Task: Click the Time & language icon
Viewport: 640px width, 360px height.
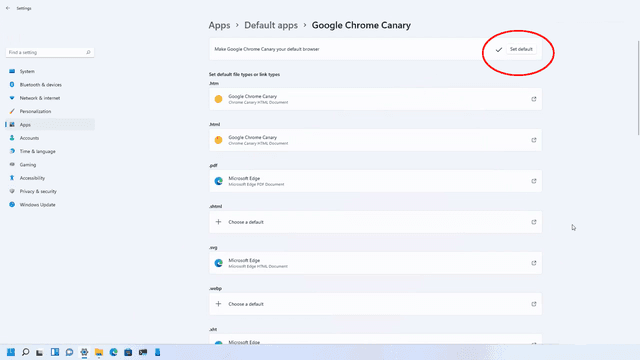Action: [x=12, y=151]
